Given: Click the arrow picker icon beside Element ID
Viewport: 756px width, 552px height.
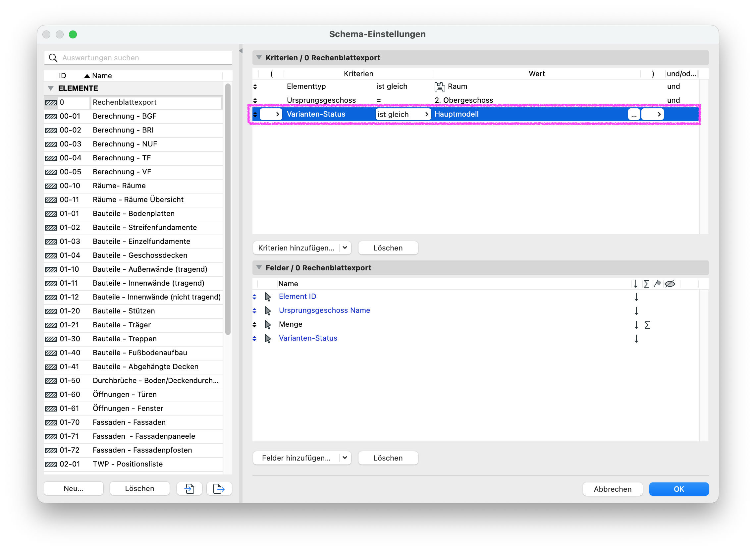Looking at the screenshot, I should point(268,297).
